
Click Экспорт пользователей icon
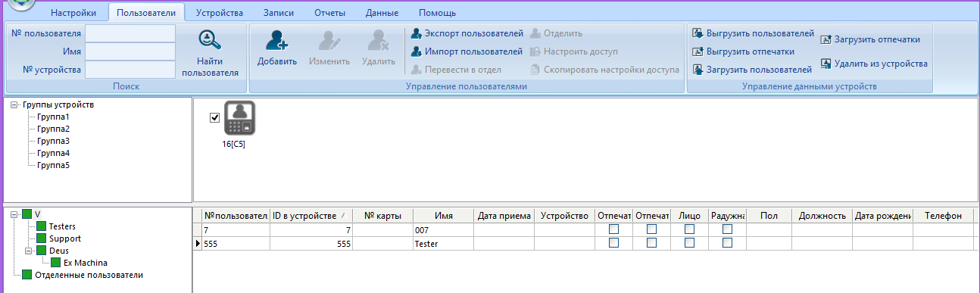pos(416,33)
